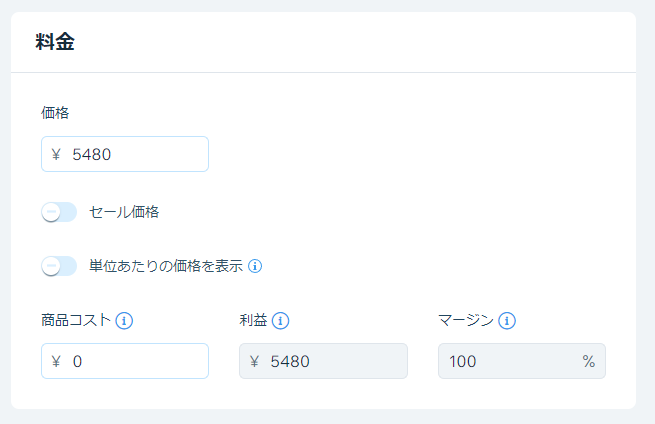Click the 商品コスト label text
The width and height of the screenshot is (655, 424).
tap(76, 320)
